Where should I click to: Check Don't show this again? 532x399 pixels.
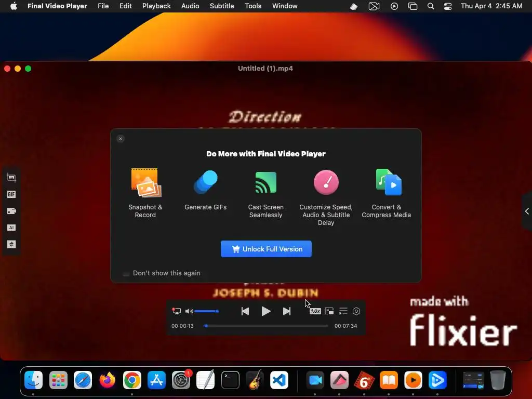(x=126, y=273)
